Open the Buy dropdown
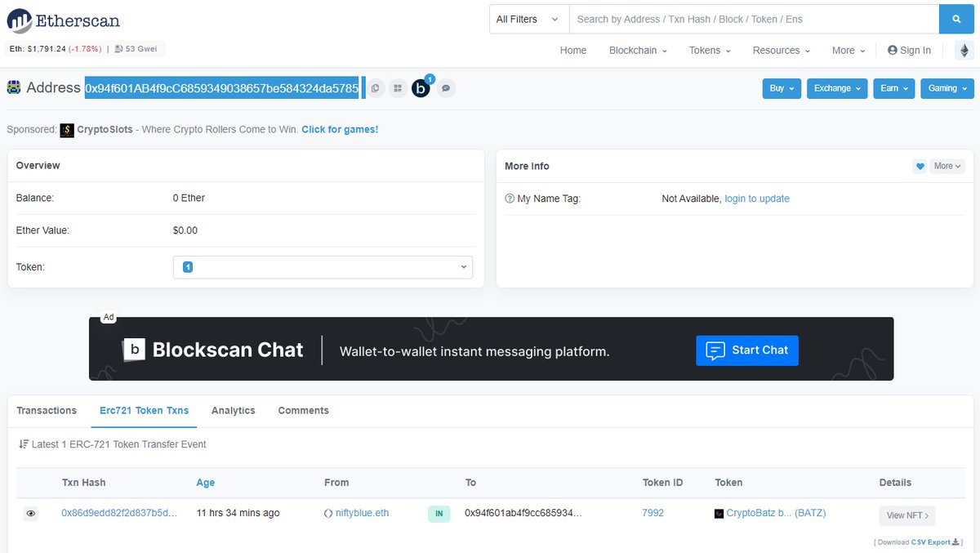Image resolution: width=980 pixels, height=553 pixels. tap(782, 88)
